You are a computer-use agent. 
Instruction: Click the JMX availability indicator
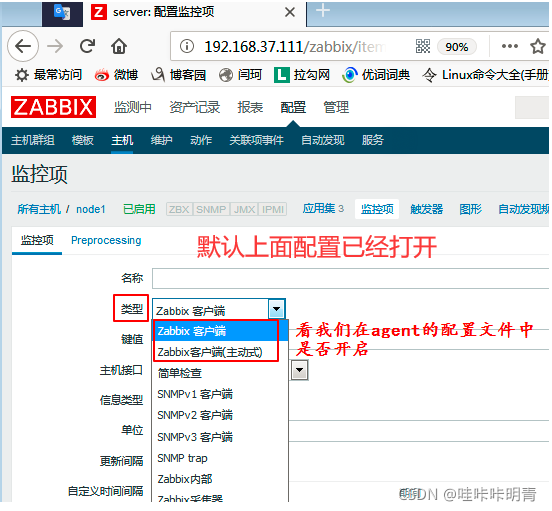click(x=244, y=209)
